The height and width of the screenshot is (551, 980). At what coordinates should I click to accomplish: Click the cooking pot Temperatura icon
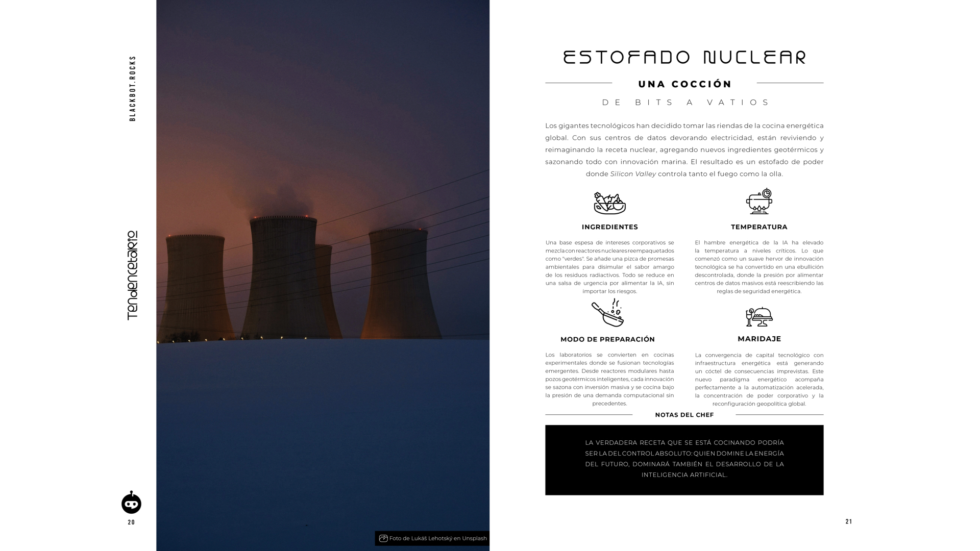tap(759, 202)
